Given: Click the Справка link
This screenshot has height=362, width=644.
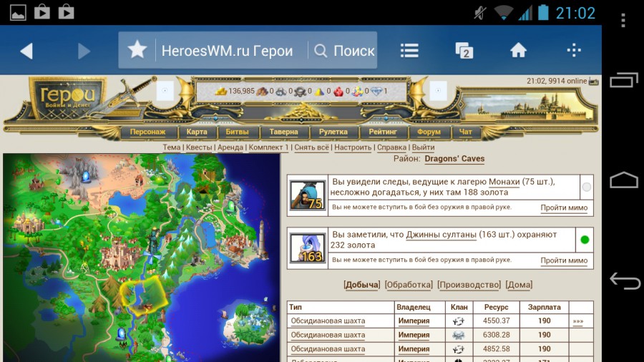Looking at the screenshot, I should [x=392, y=147].
